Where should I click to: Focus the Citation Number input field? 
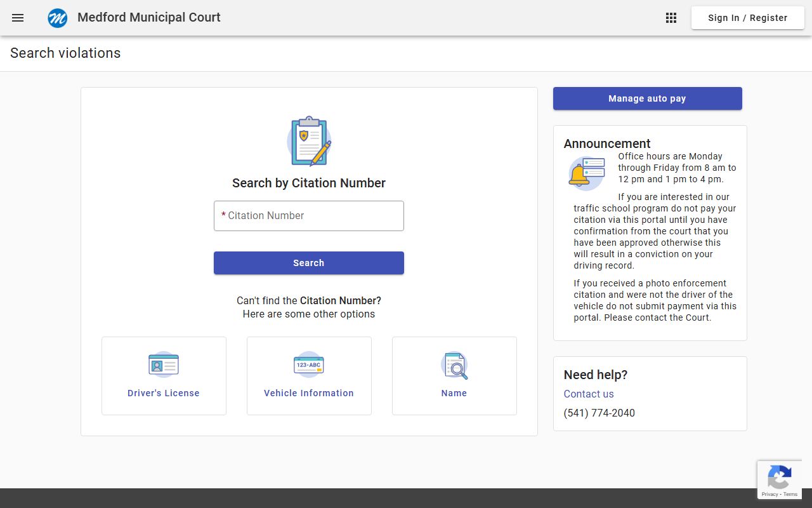point(309,216)
